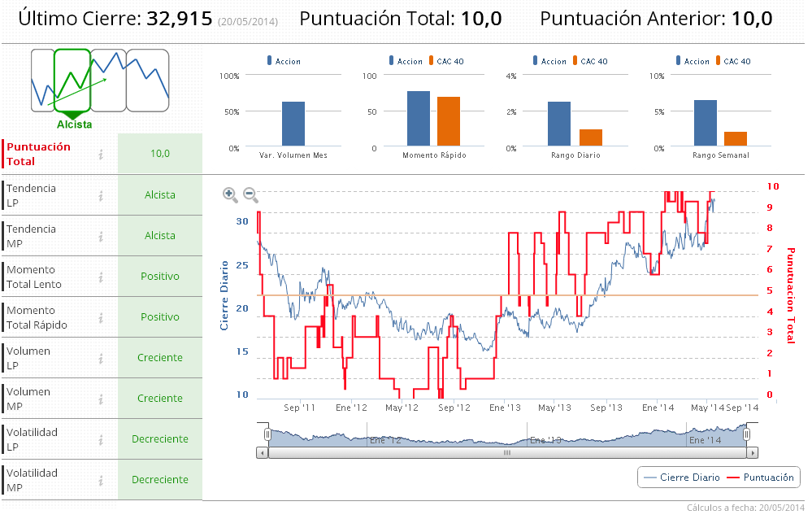Click the right navigator range handle
812x519 pixels.
pos(746,434)
